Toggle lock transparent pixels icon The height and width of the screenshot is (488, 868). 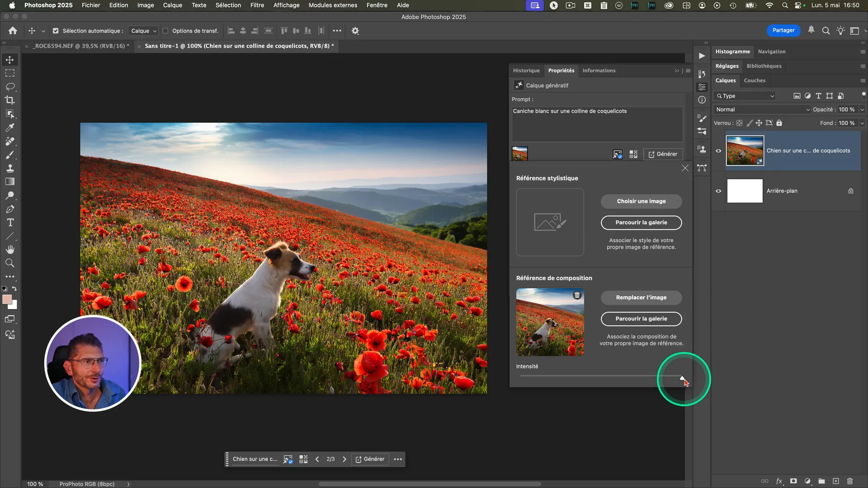click(739, 123)
